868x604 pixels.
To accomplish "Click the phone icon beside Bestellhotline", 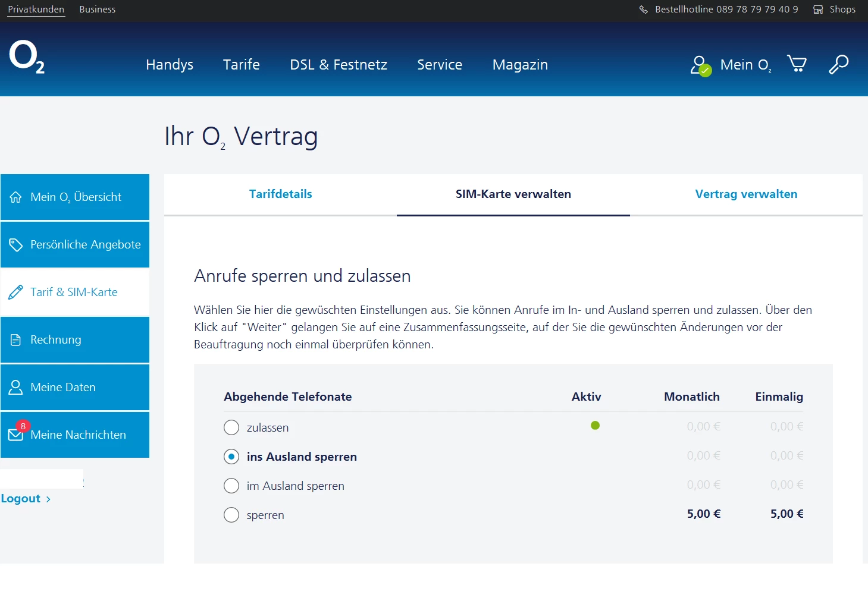I will (x=643, y=10).
